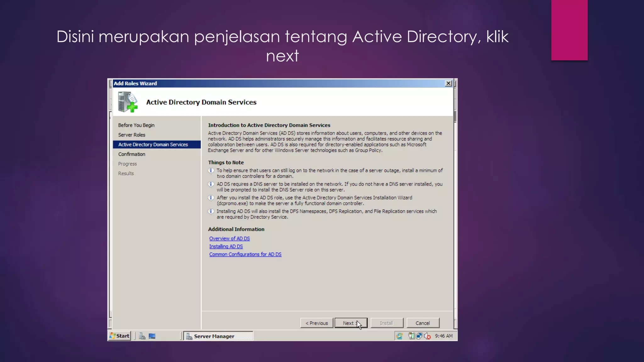This screenshot has width=644, height=362.
Task: Click the 9:46 AM system clock
Action: coord(444,336)
